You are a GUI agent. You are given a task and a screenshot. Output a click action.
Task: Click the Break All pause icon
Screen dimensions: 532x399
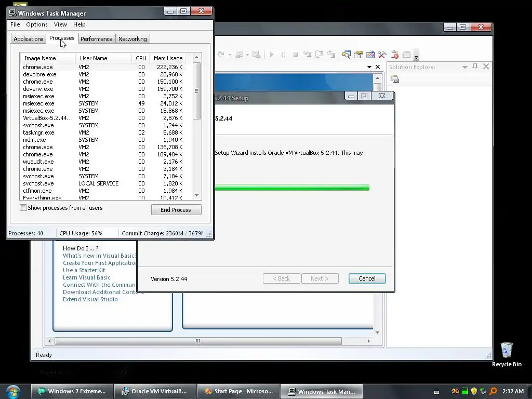(283, 55)
